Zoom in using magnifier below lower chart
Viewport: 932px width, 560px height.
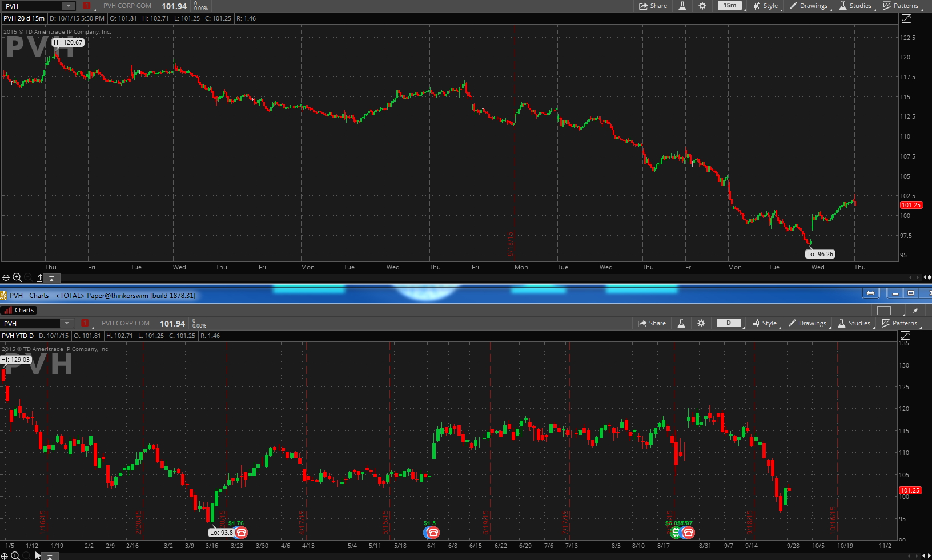(x=15, y=555)
